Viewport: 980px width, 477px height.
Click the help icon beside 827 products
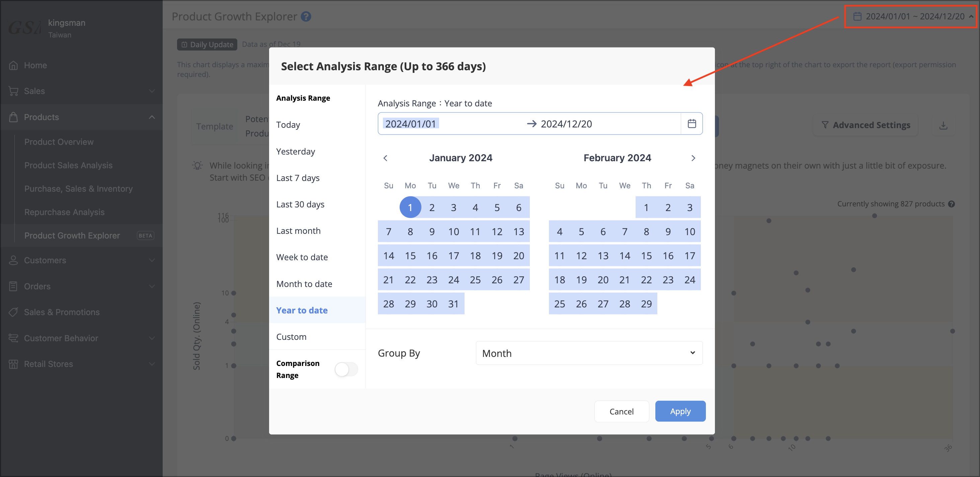click(952, 204)
